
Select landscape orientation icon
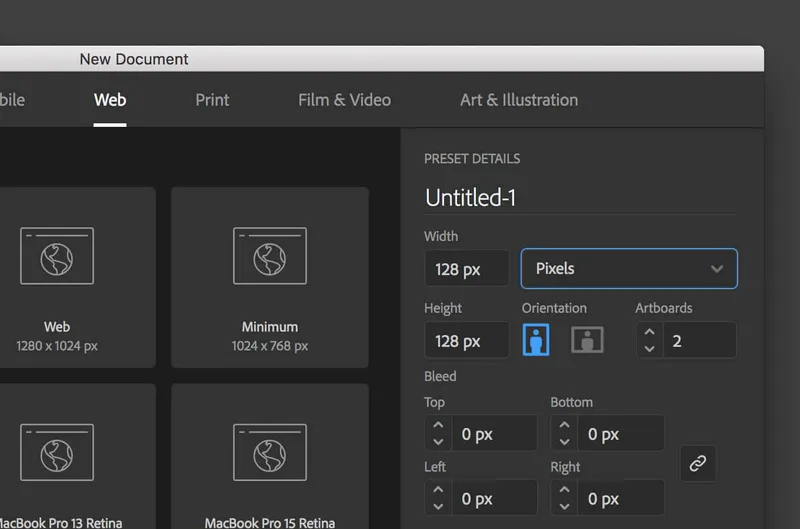click(x=587, y=340)
